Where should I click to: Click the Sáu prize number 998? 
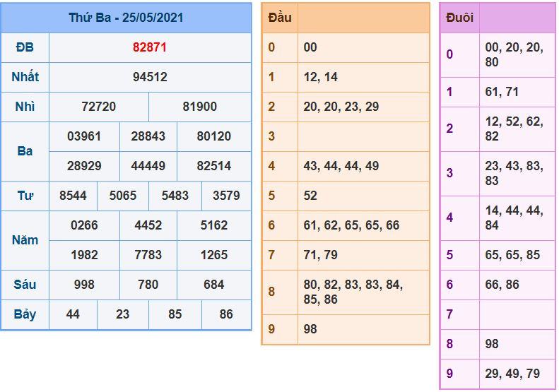coord(84,285)
